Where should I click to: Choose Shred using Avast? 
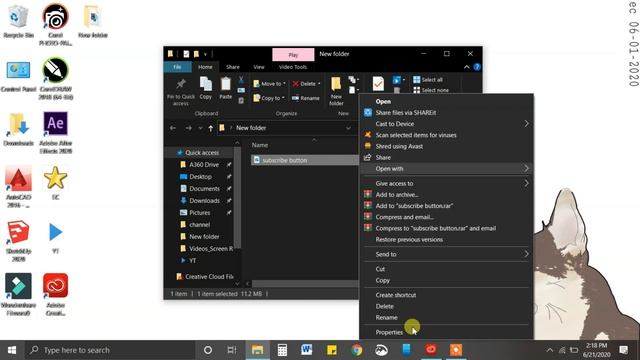[x=399, y=146]
